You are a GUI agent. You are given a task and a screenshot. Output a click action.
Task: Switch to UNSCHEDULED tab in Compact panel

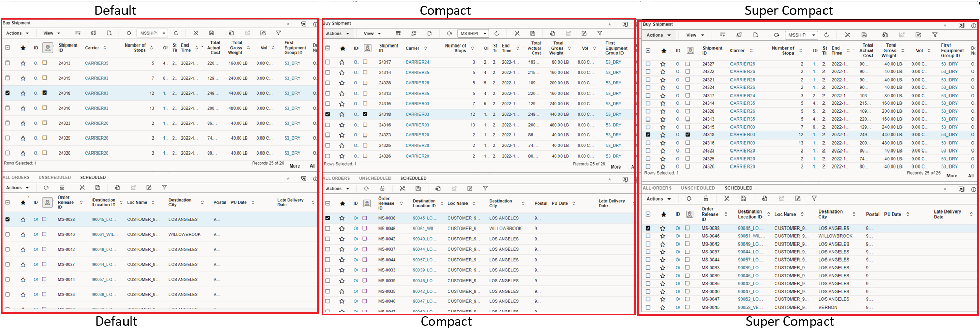(x=375, y=178)
